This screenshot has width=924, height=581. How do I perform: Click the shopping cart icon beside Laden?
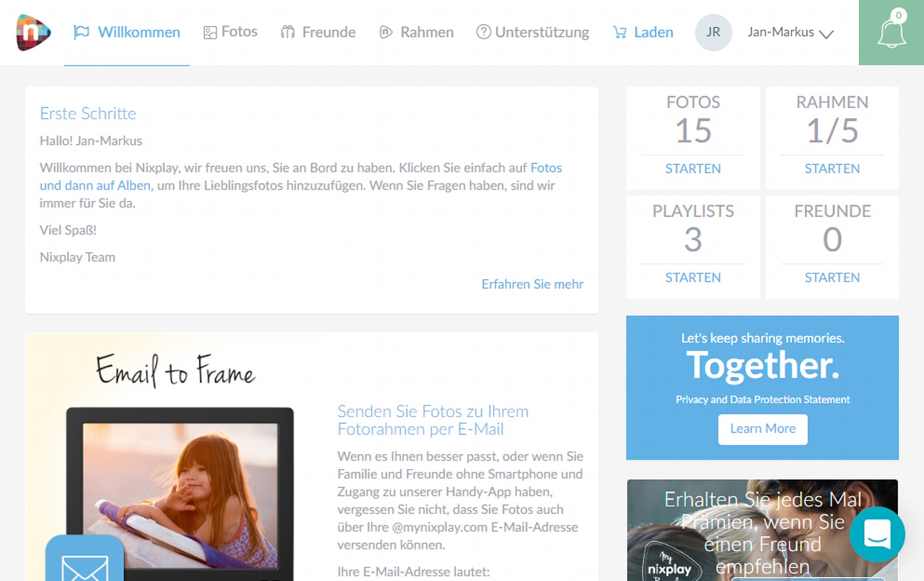coord(620,32)
